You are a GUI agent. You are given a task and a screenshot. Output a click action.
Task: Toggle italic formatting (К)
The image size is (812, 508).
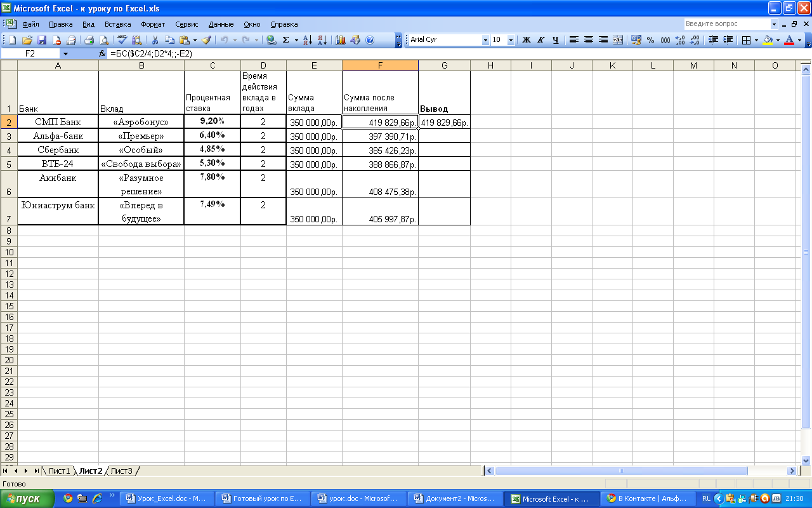click(x=540, y=40)
